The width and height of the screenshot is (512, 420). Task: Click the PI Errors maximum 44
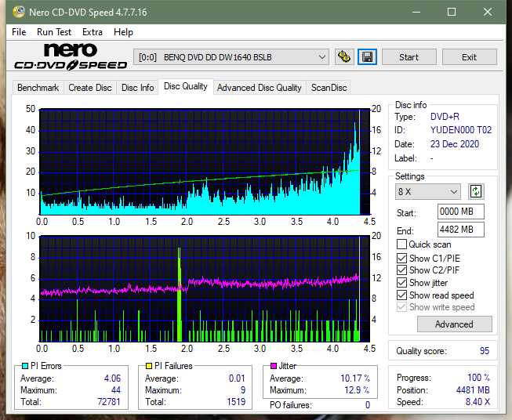[116, 390]
